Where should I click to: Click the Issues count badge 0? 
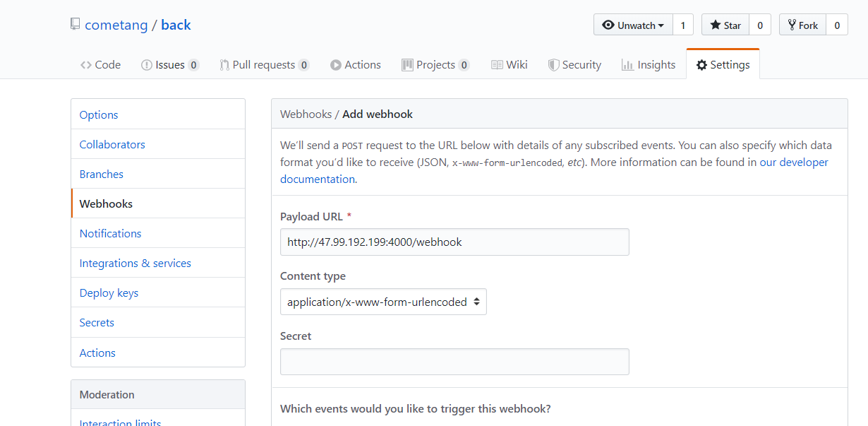point(193,65)
